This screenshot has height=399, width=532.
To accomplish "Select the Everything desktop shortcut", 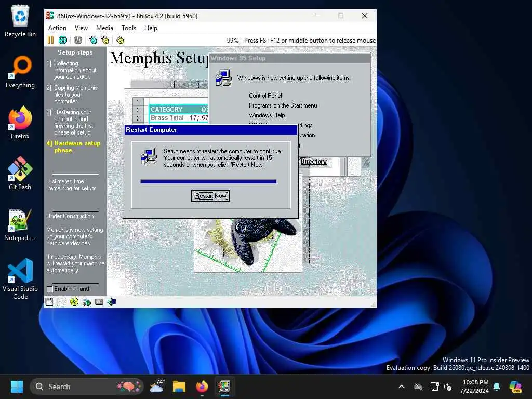I will pyautogui.click(x=20, y=72).
